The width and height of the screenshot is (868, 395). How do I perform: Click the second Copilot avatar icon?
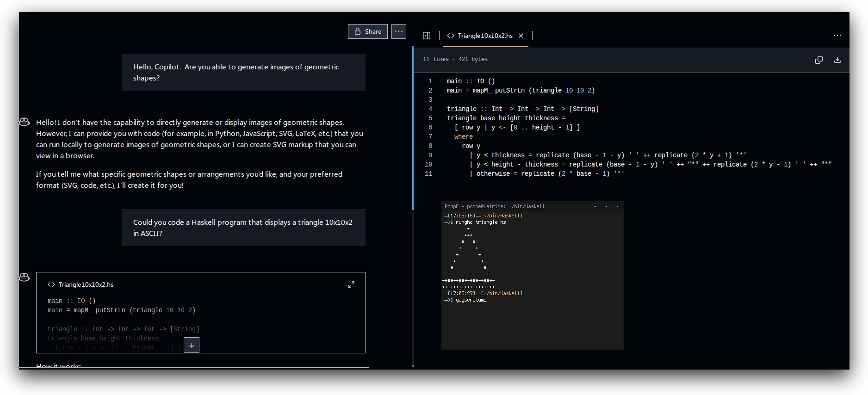pos(25,277)
